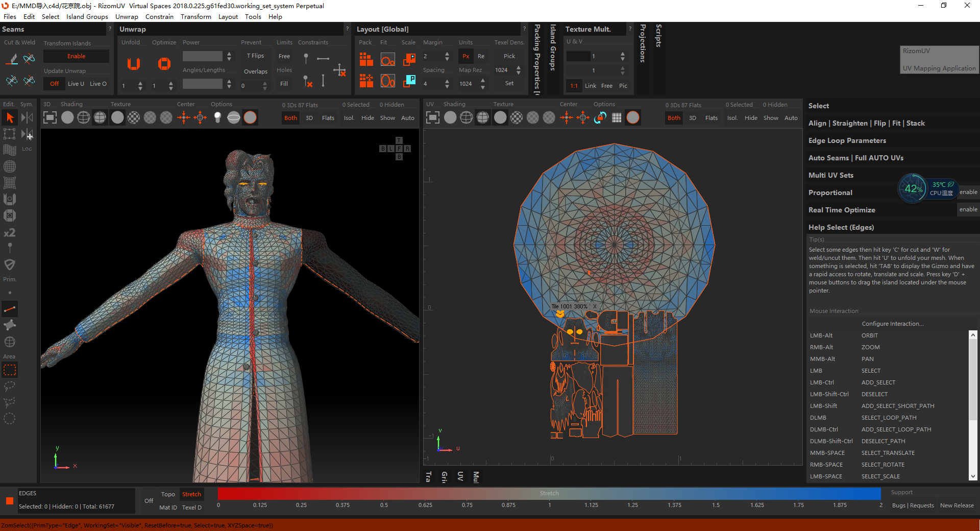Click the orange O Optimize icon
Image resolution: width=980 pixels, height=531 pixels.
coord(164,64)
